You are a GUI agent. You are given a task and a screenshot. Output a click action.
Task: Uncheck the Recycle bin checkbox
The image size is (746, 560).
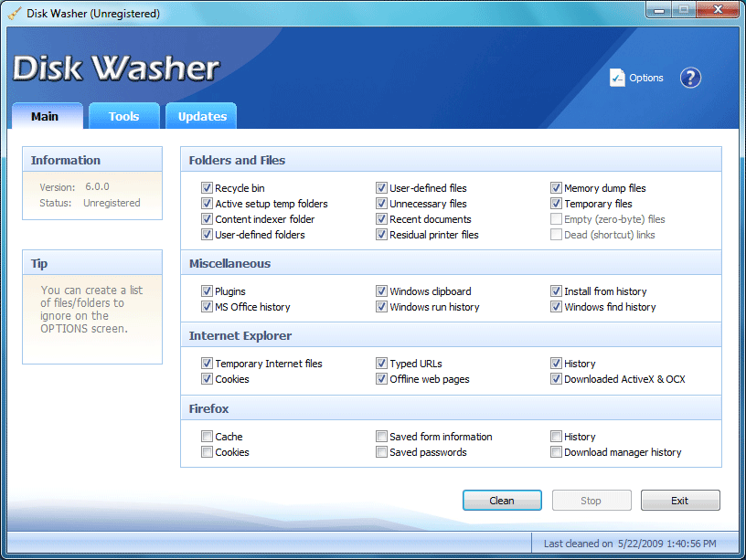click(x=207, y=188)
